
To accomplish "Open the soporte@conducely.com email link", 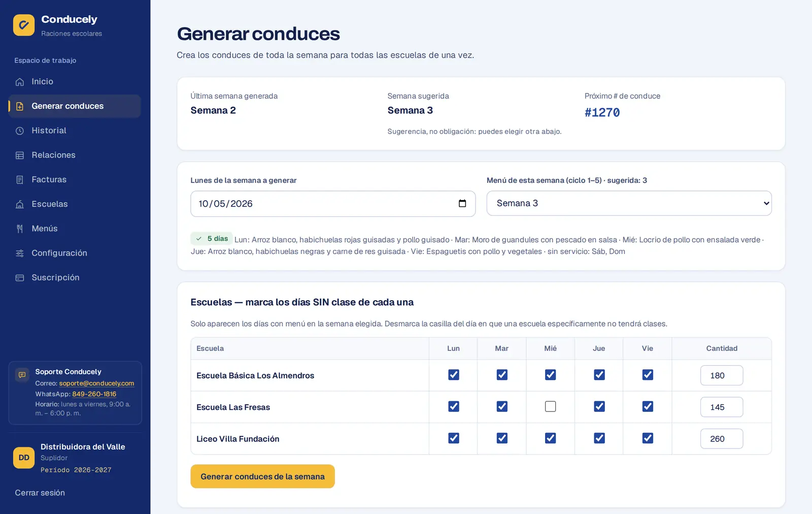I will [x=96, y=383].
